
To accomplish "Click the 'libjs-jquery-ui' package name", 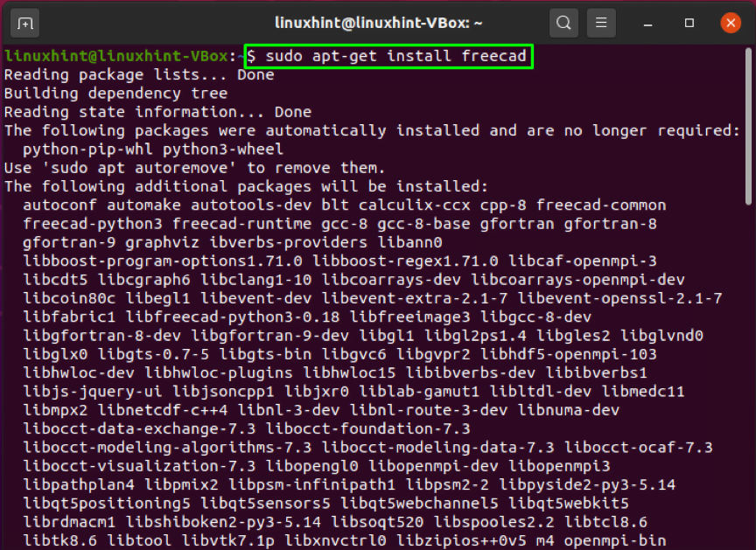I will click(x=93, y=392).
